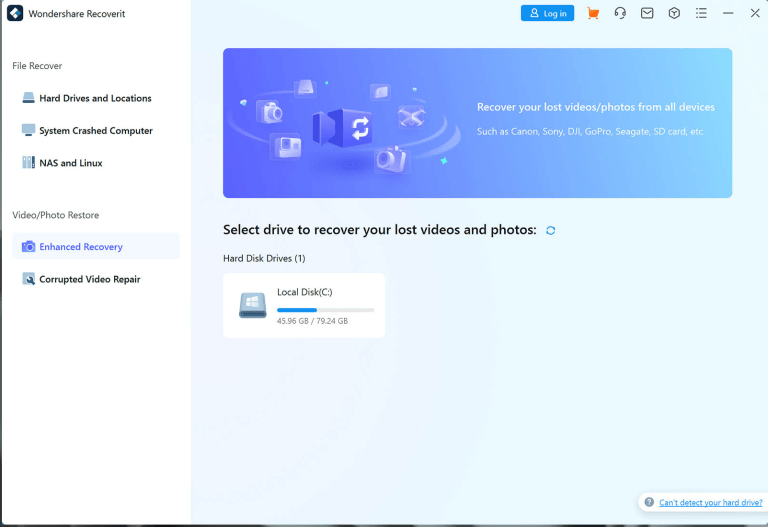Click the Log in button
The width and height of the screenshot is (768, 527).
click(x=547, y=13)
